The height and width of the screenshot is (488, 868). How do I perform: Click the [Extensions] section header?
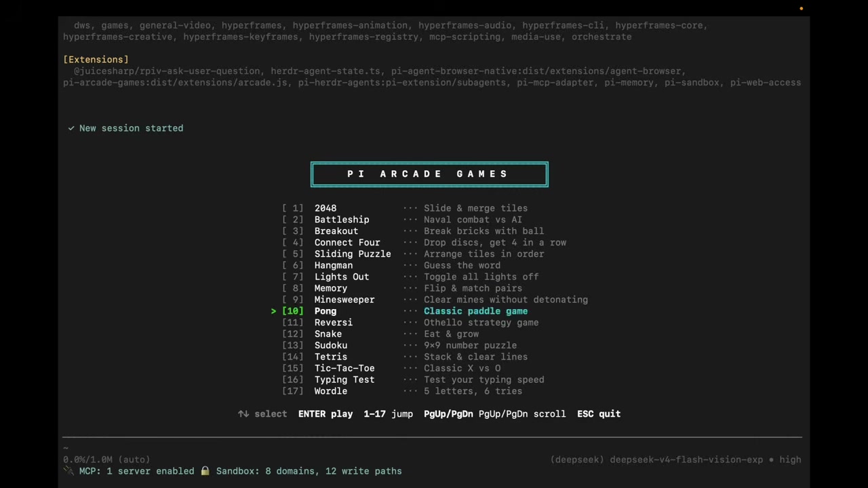pos(96,60)
